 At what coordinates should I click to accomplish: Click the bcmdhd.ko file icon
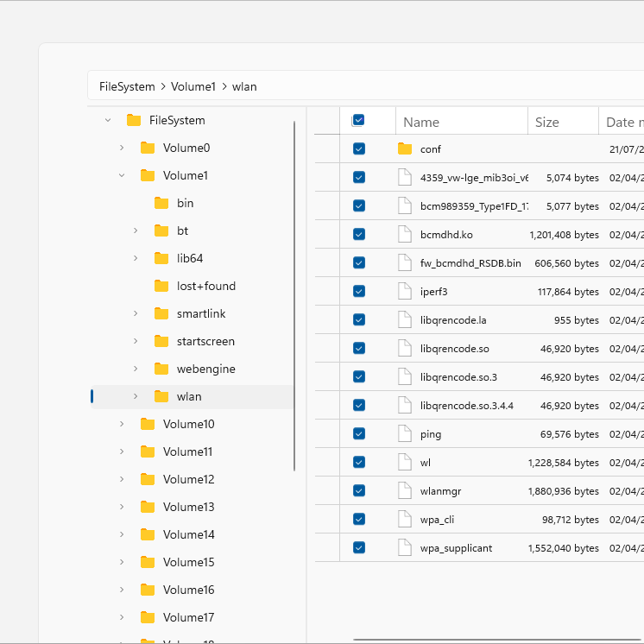[x=405, y=234]
